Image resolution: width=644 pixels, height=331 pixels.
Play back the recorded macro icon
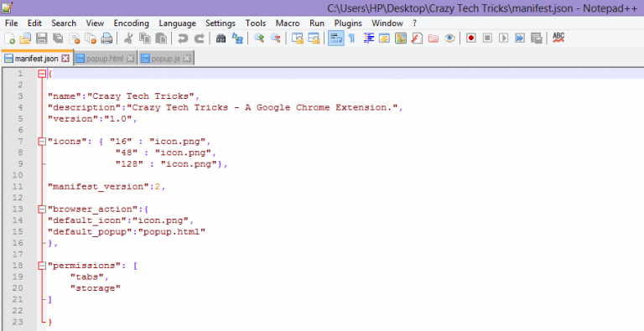click(x=503, y=39)
